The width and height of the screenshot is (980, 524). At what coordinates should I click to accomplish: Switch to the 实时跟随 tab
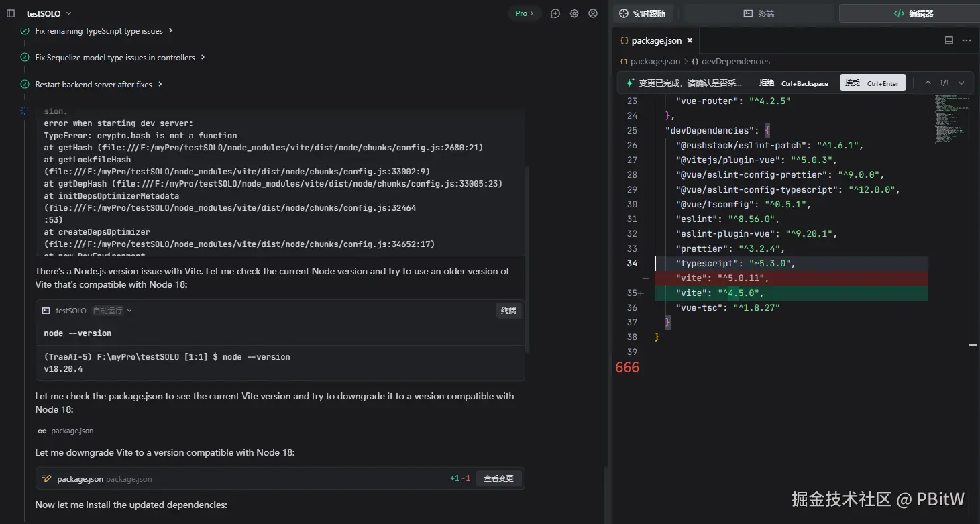[x=643, y=13]
